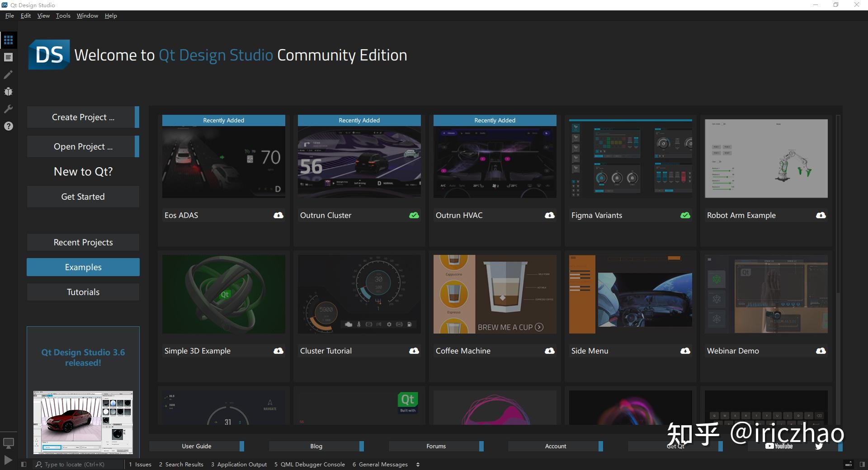Viewport: 868px width, 470px height.
Task: Click Outrun Cluster green downloaded cloud icon
Action: pyautogui.click(x=414, y=215)
